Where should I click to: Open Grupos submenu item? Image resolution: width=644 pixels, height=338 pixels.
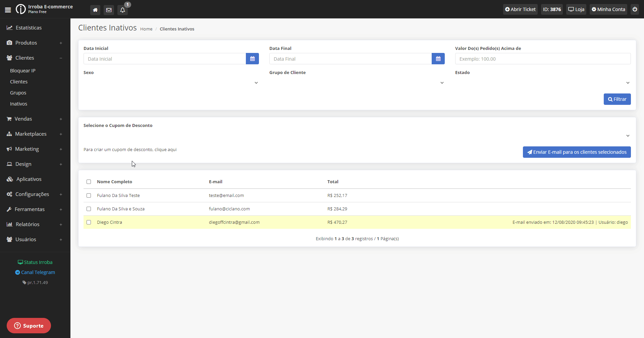pos(18,93)
